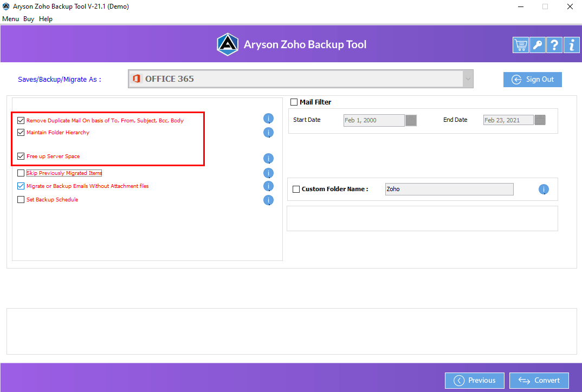Screen dimensions: 582x392
Task: Uncheck Free up Server Space checkbox
Action: [21, 156]
